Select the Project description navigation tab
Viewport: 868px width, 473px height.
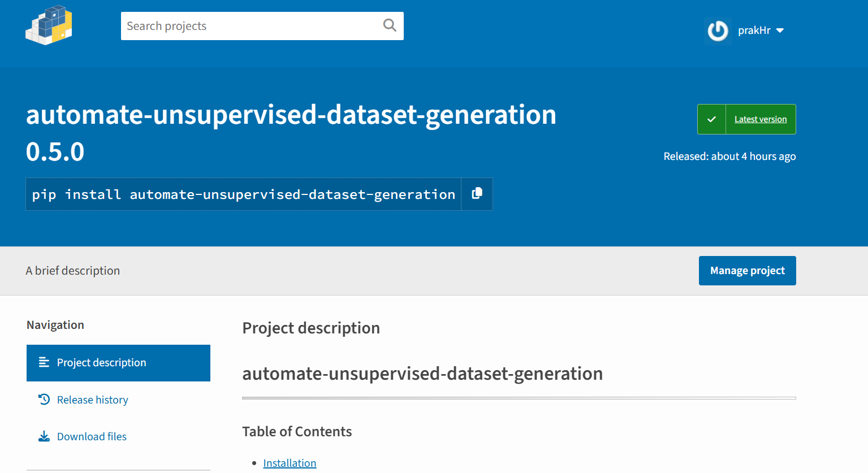[118, 363]
